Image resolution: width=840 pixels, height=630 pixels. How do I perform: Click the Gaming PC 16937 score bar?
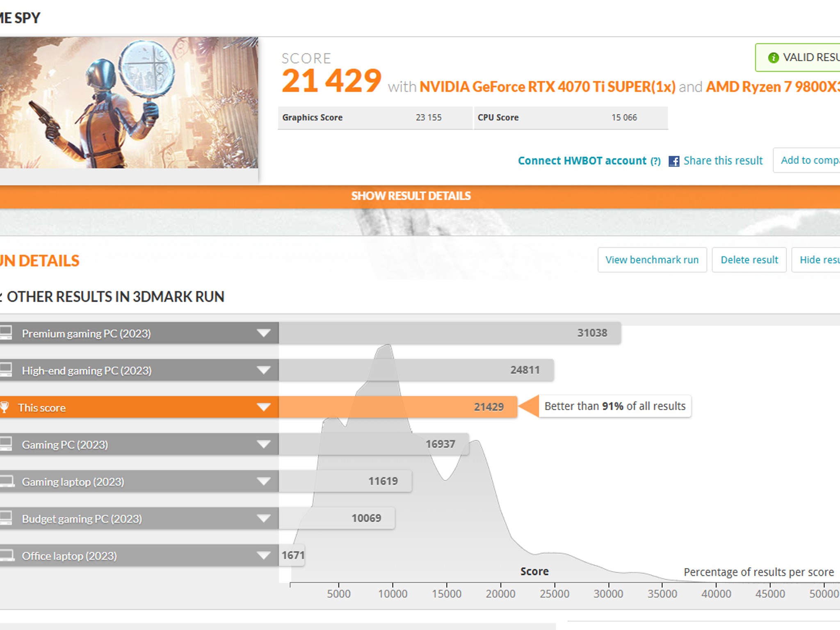(x=374, y=444)
